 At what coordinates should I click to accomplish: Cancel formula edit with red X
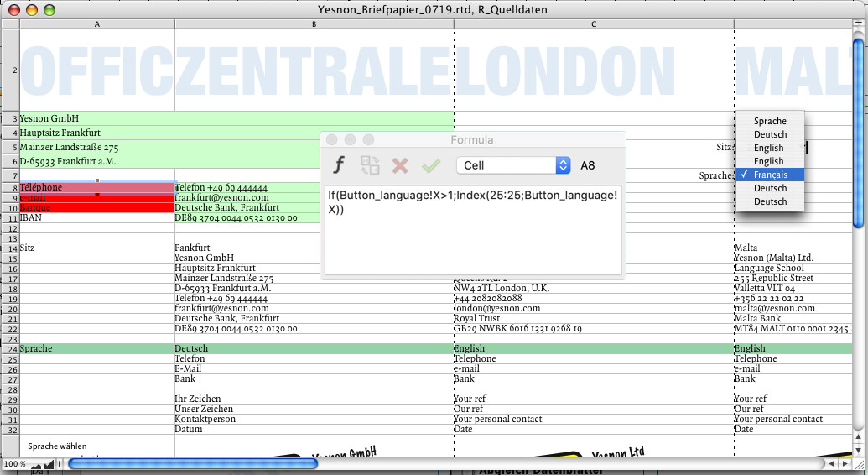[400, 165]
